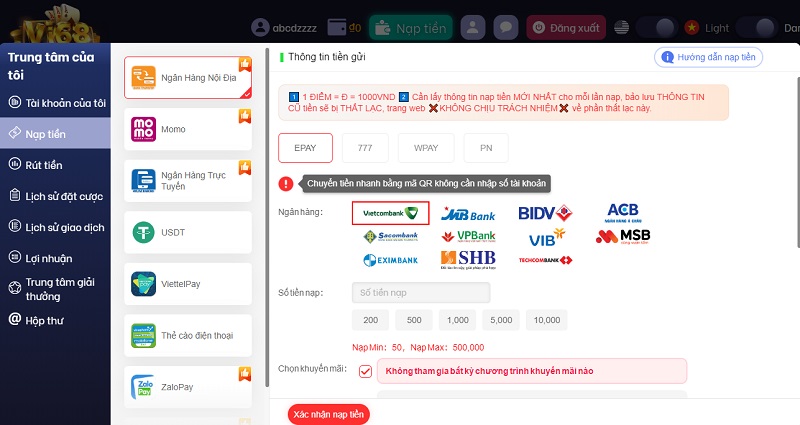Switch to the 777 channel tab
Image resolution: width=800 pixels, height=425 pixels.
click(x=365, y=148)
